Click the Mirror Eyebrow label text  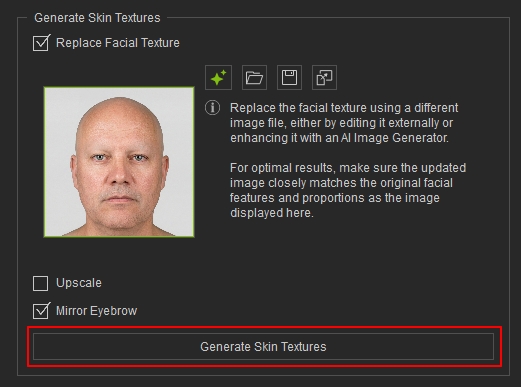click(96, 311)
